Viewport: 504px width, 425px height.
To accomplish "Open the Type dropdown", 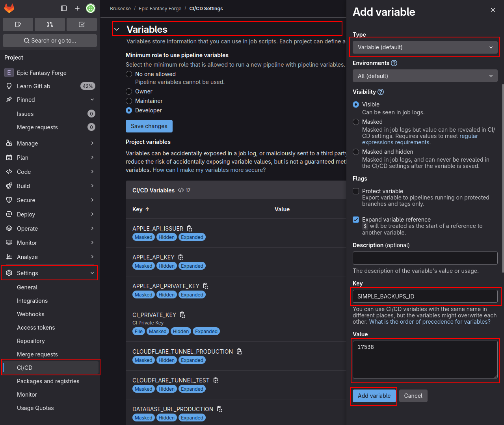I will tap(425, 47).
